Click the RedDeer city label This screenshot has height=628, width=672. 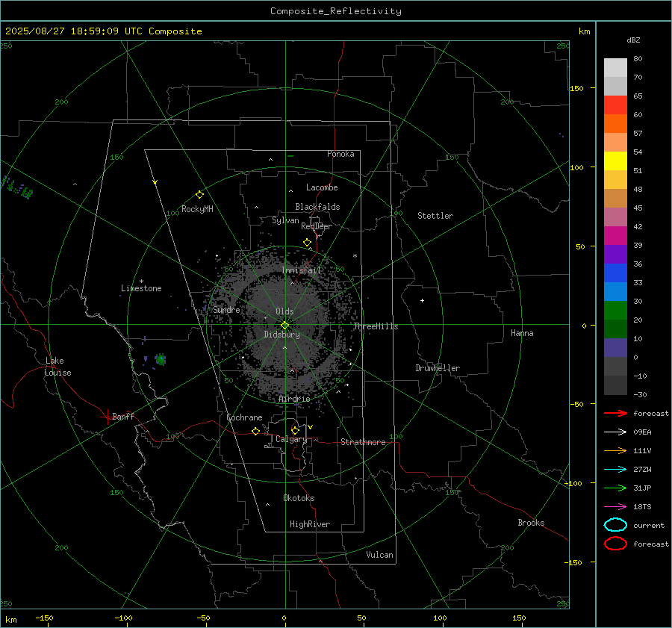[317, 226]
